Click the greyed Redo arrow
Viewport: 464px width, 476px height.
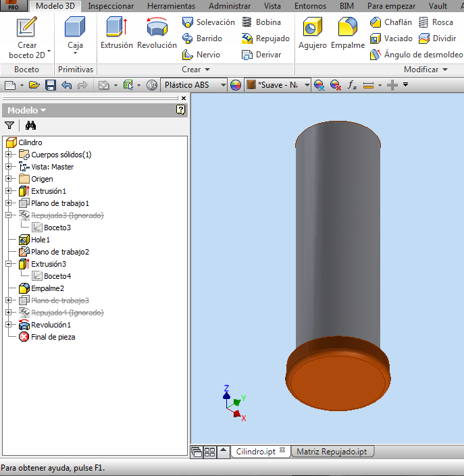point(82,85)
